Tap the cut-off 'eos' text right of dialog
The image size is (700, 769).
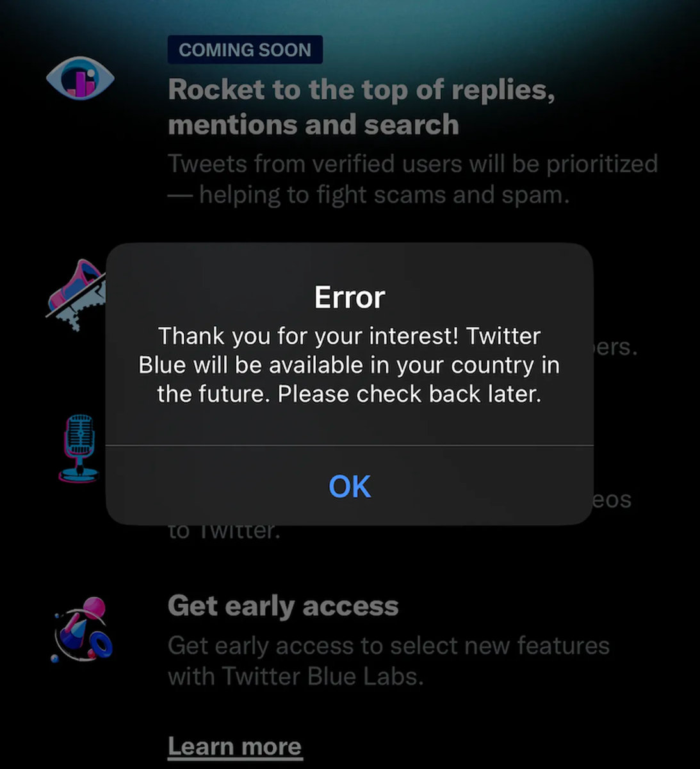coord(612,500)
